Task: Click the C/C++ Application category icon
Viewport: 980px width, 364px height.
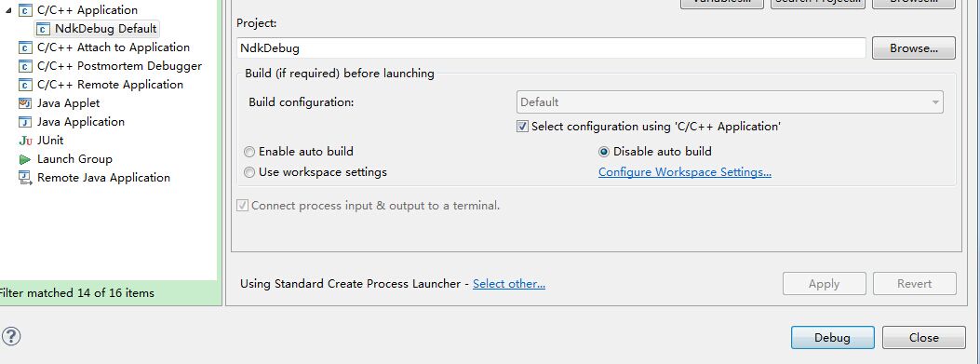Action: (x=25, y=10)
